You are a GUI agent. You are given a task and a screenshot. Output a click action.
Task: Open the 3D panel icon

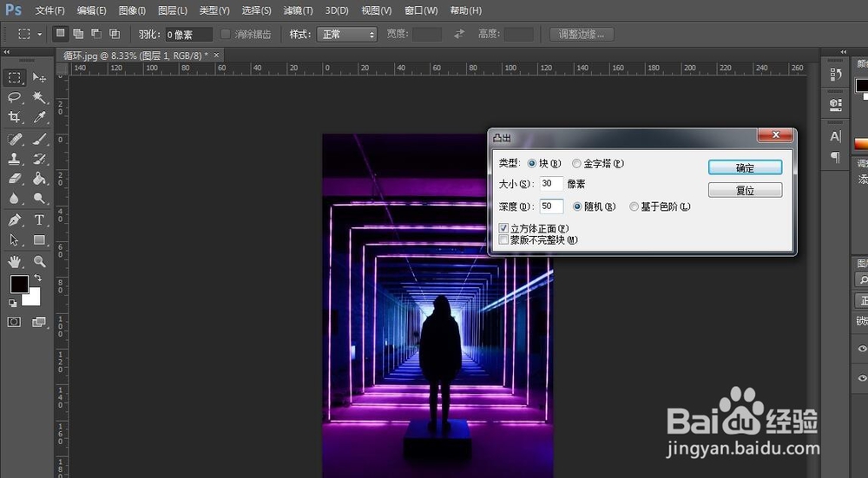tap(835, 105)
